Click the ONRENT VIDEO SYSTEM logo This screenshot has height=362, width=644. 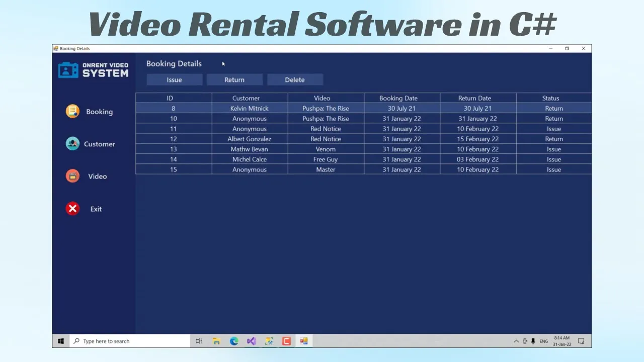coord(94,69)
